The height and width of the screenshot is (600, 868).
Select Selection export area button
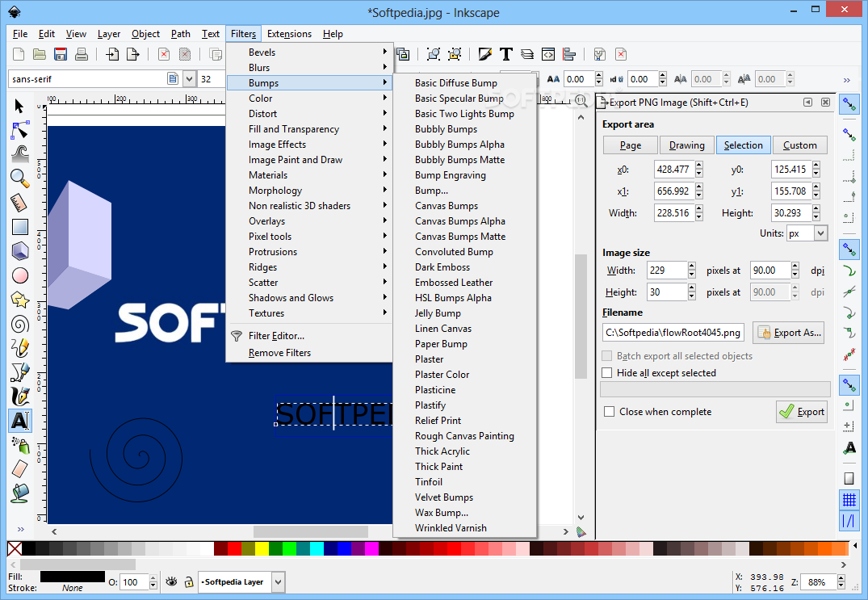coord(744,145)
